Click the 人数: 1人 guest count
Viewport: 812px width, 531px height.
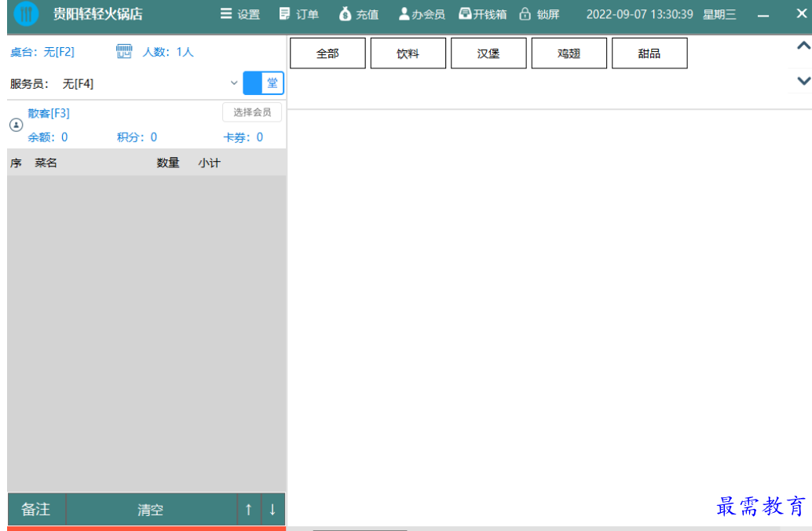pos(168,52)
